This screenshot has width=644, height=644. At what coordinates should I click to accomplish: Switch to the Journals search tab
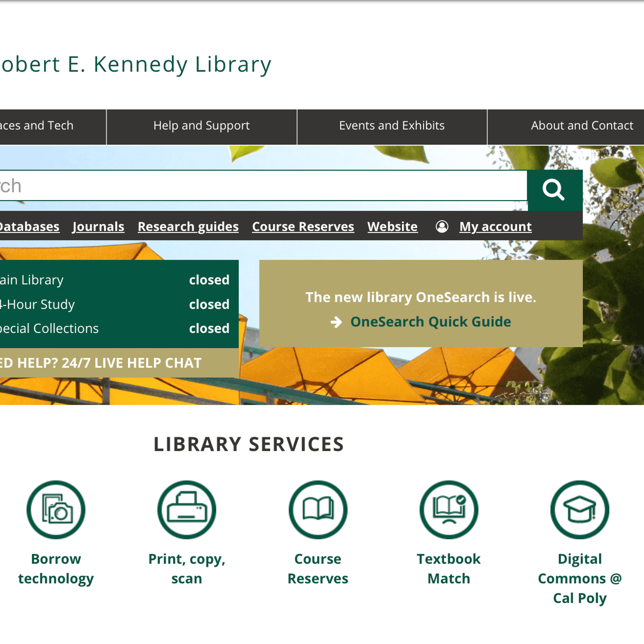click(98, 227)
